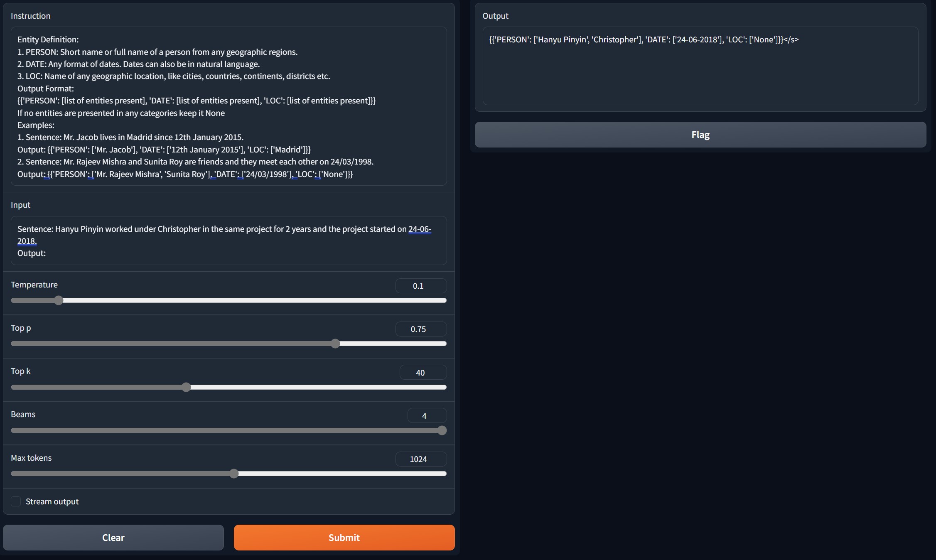Enable the Stream output toggle switch
The width and height of the screenshot is (936, 560).
point(15,501)
